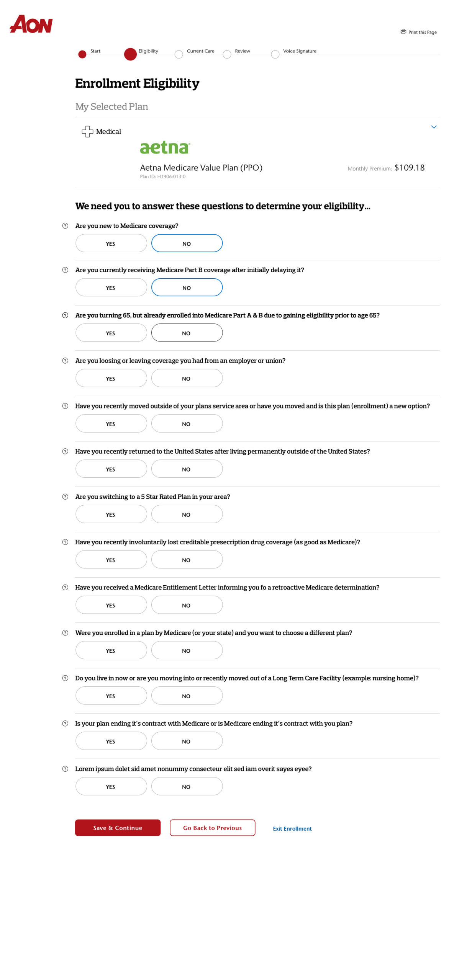Click the Save & Continue button

pyautogui.click(x=118, y=828)
